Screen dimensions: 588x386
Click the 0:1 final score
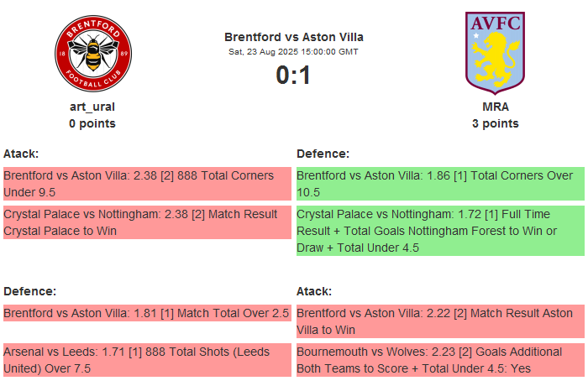[293, 76]
